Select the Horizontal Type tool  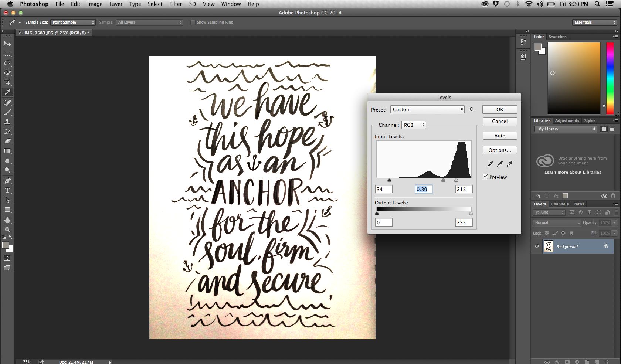(x=7, y=190)
